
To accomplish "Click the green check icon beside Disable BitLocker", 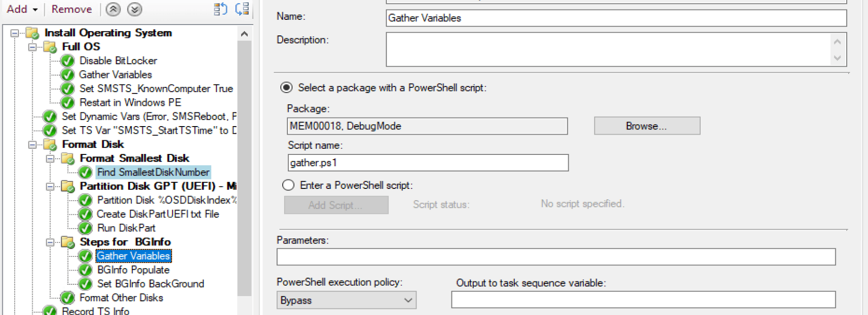I will (x=68, y=61).
